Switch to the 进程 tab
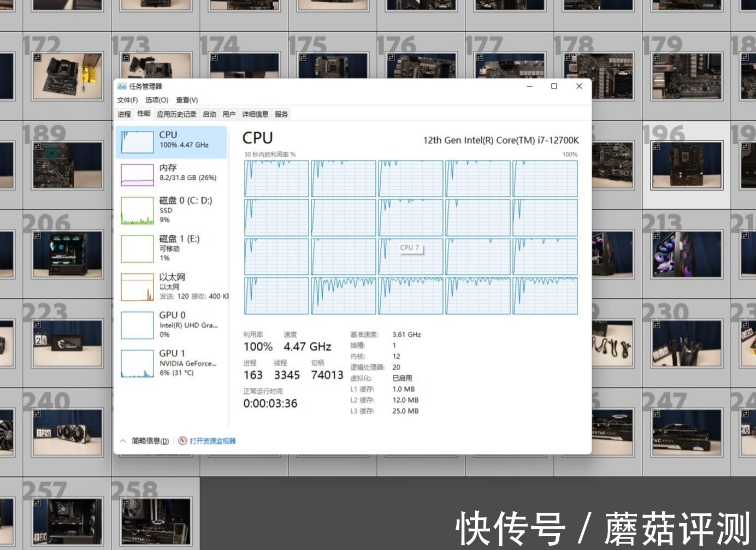Image resolution: width=756 pixels, height=550 pixels. point(125,114)
